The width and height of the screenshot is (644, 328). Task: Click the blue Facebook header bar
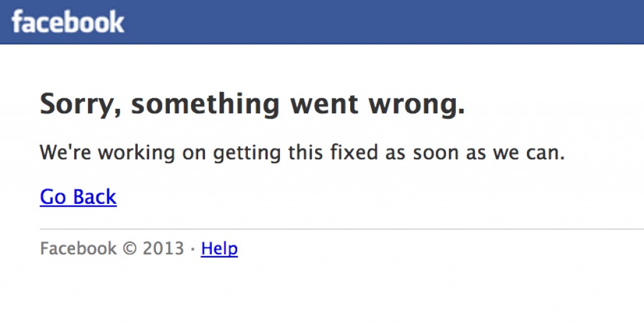[x=322, y=22]
